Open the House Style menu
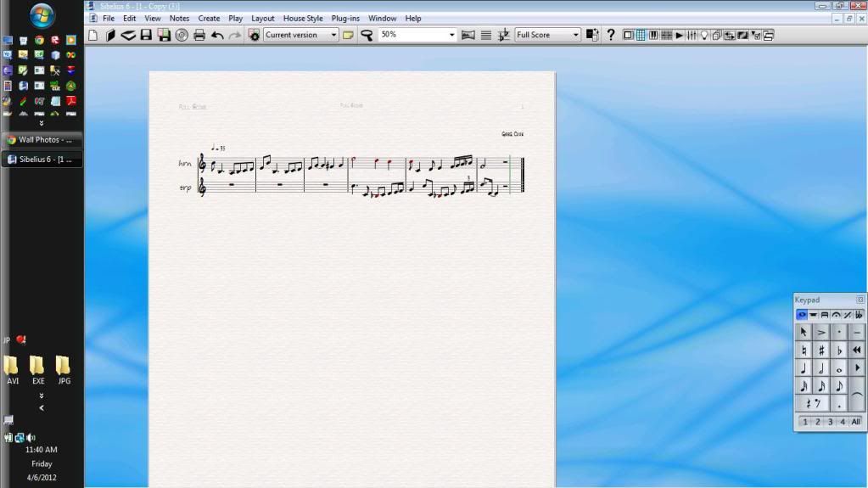Viewport: 868px width, 488px height. 303,18
